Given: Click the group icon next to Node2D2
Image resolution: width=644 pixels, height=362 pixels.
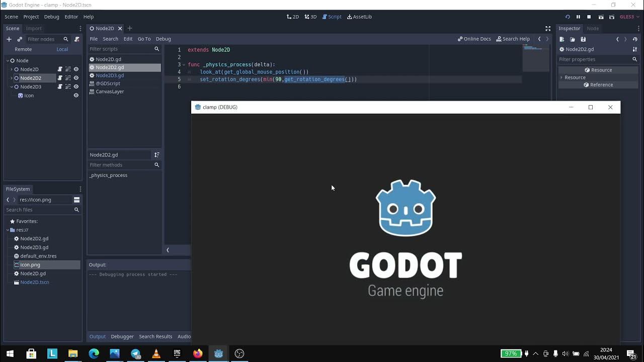Looking at the screenshot, I should point(68,78).
